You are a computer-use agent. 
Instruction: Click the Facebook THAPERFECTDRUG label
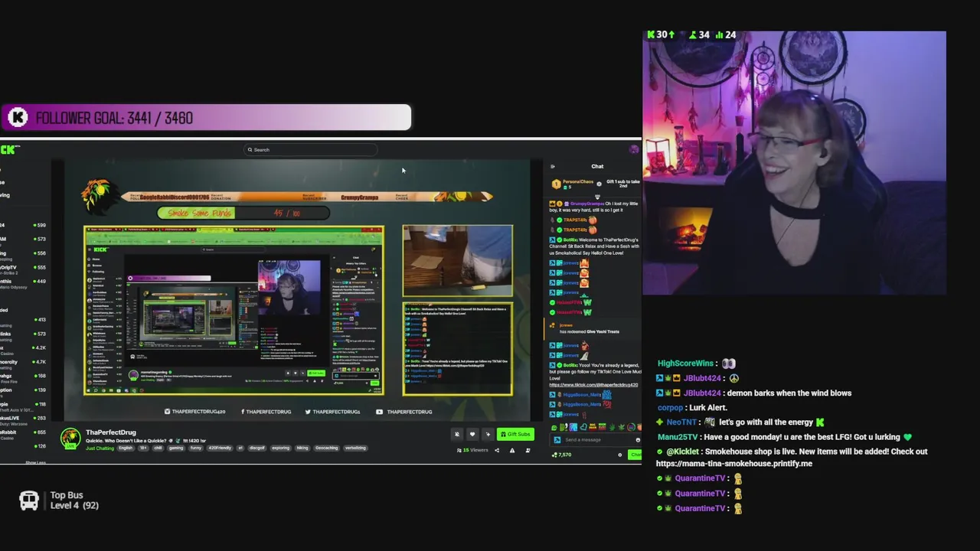[x=266, y=412]
